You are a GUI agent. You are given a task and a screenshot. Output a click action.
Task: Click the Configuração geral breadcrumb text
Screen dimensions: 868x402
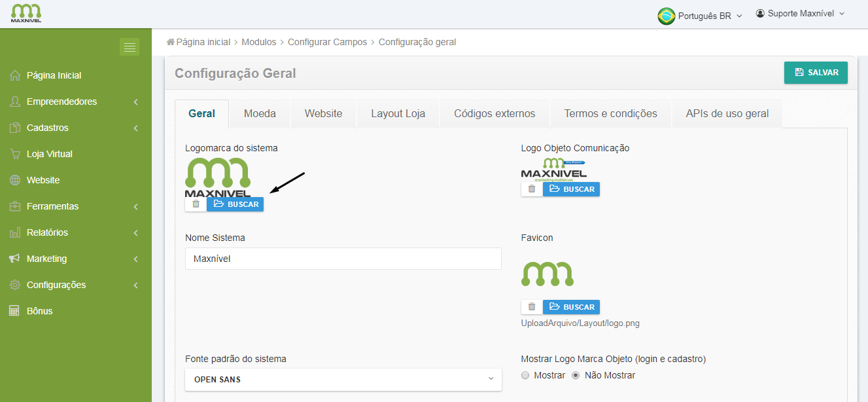pyautogui.click(x=417, y=42)
